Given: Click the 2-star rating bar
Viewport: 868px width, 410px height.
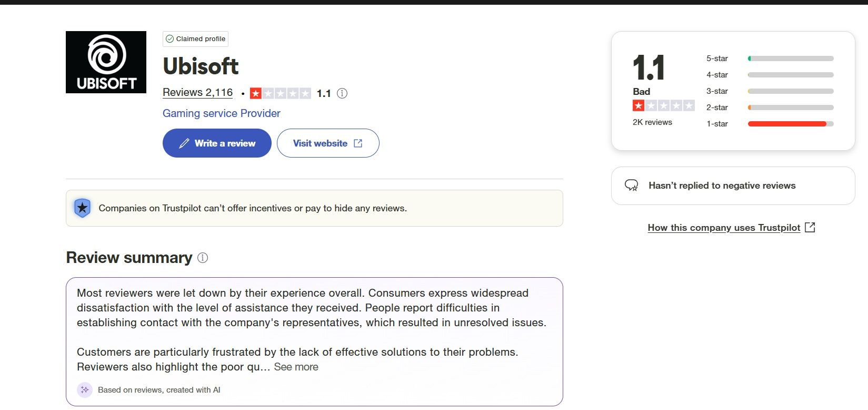Looking at the screenshot, I should pos(790,108).
